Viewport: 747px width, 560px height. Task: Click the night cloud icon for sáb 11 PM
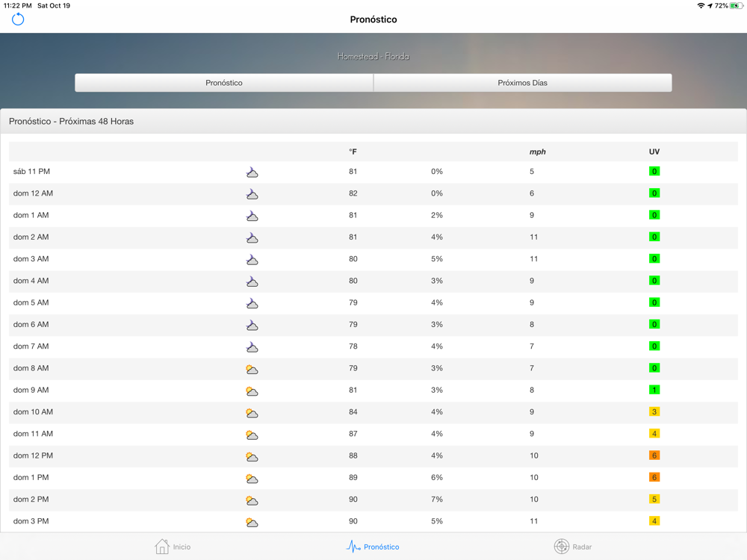[x=252, y=172]
